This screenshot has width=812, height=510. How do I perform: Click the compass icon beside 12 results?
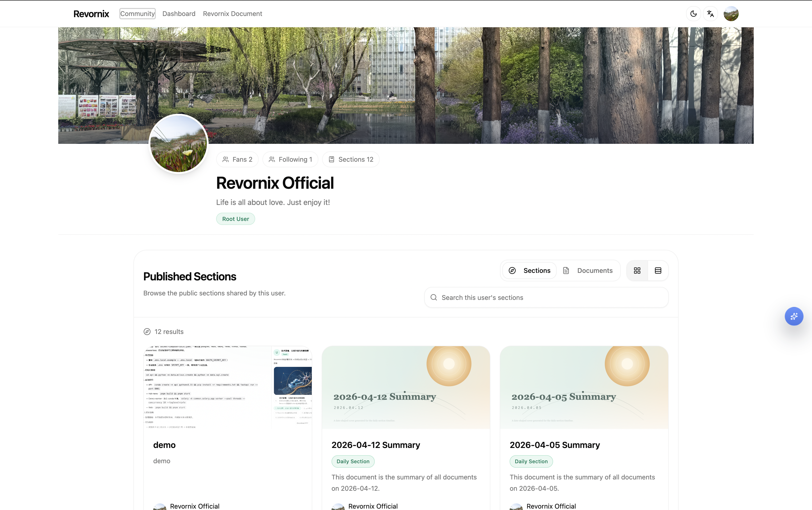(147, 332)
